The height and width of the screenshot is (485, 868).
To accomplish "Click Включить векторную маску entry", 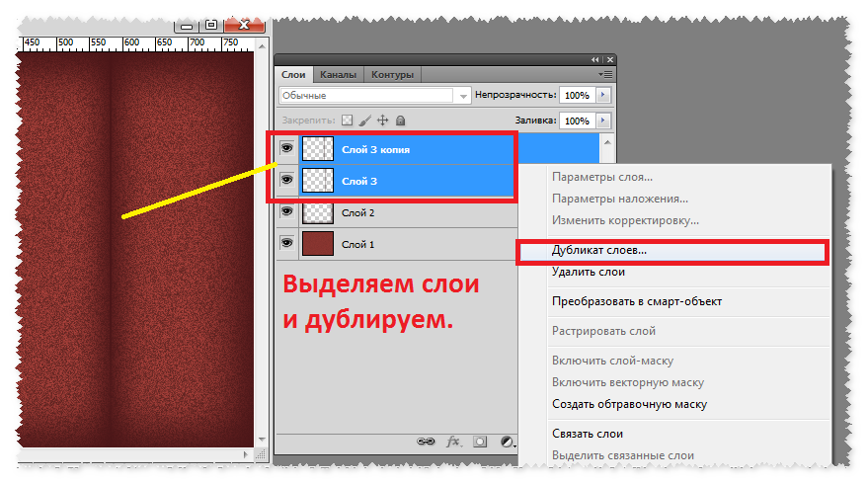I will 628,382.
